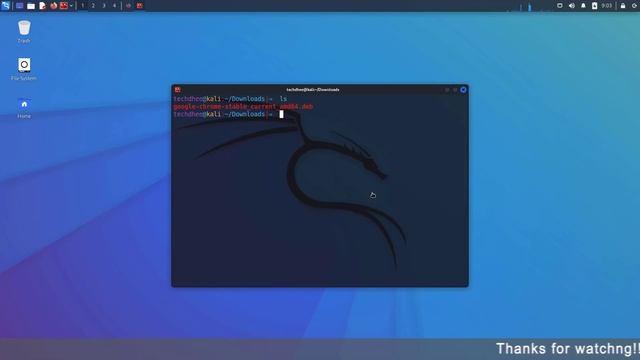Image resolution: width=640 pixels, height=360 pixels.
Task: Open the notifications bell
Action: (x=583, y=6)
